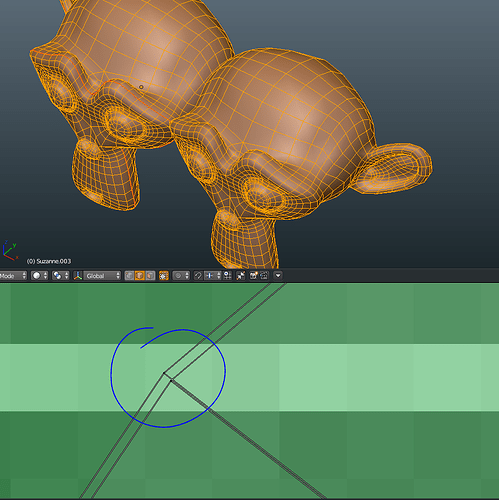Open the interaction Mode dropdown

(x=13, y=276)
